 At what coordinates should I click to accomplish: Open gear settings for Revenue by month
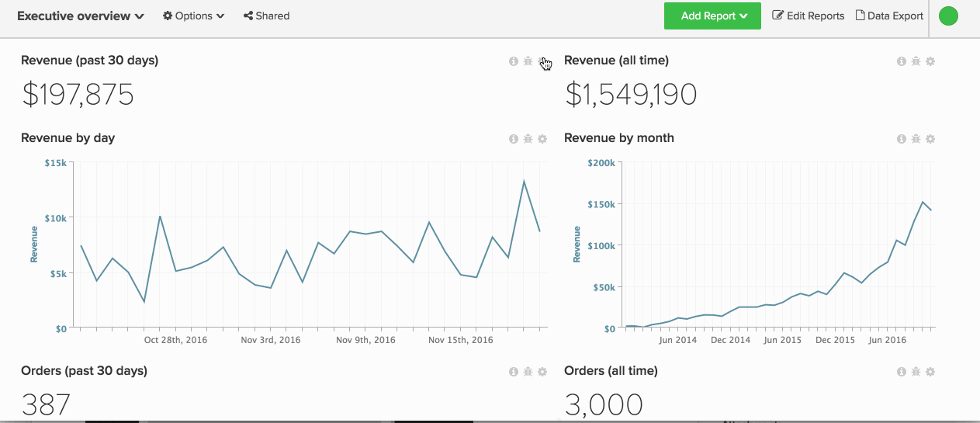[x=930, y=139]
